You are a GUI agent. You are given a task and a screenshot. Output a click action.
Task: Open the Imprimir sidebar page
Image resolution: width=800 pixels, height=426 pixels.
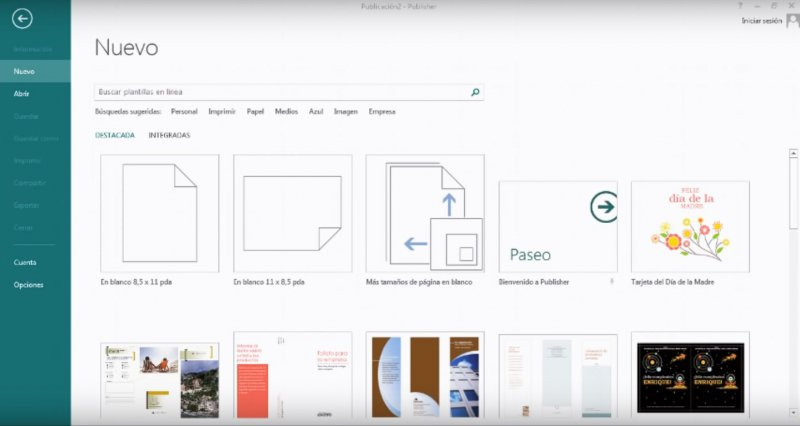[27, 161]
